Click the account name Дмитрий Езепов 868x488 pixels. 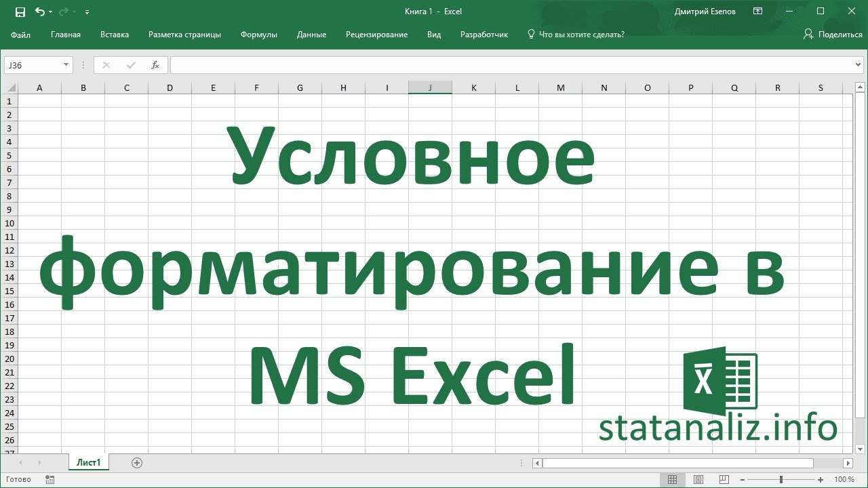tap(705, 12)
